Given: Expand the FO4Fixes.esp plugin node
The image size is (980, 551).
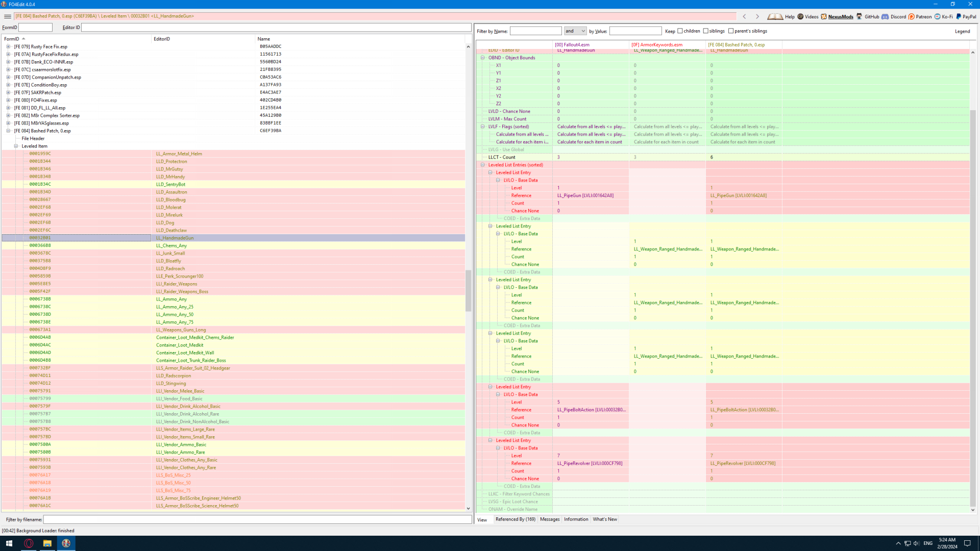Looking at the screenshot, I should 8,100.
